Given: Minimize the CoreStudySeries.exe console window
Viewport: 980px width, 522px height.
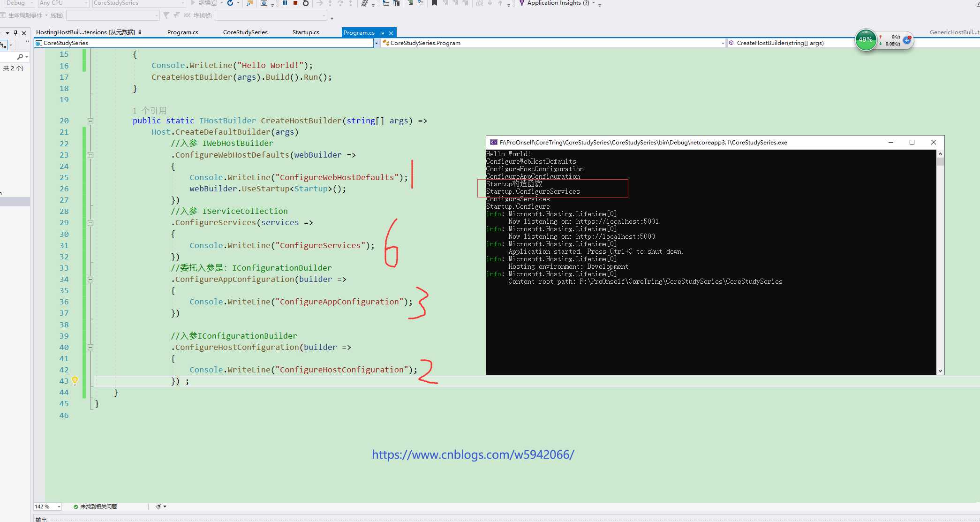Looking at the screenshot, I should pyautogui.click(x=891, y=142).
